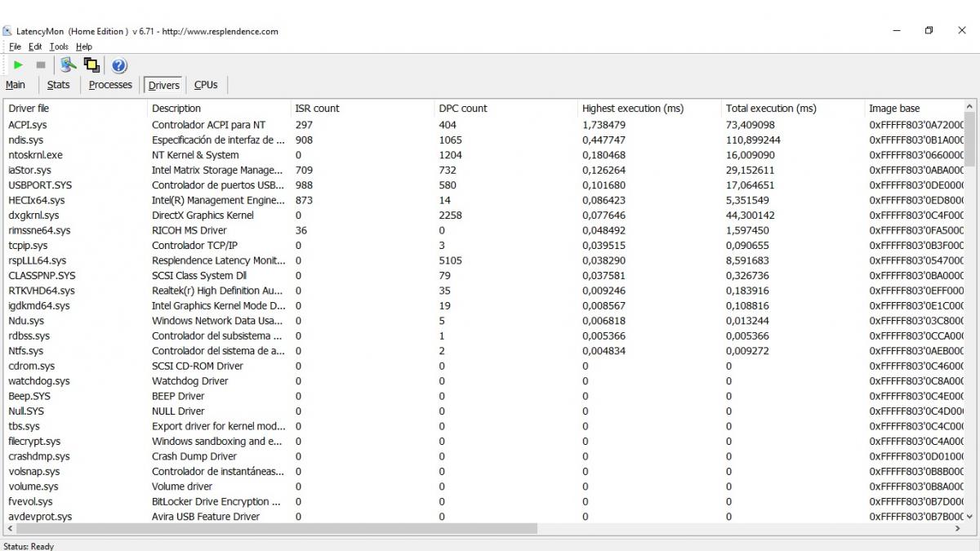Open the Help menu
This screenshot has width=980, height=551.
(84, 47)
